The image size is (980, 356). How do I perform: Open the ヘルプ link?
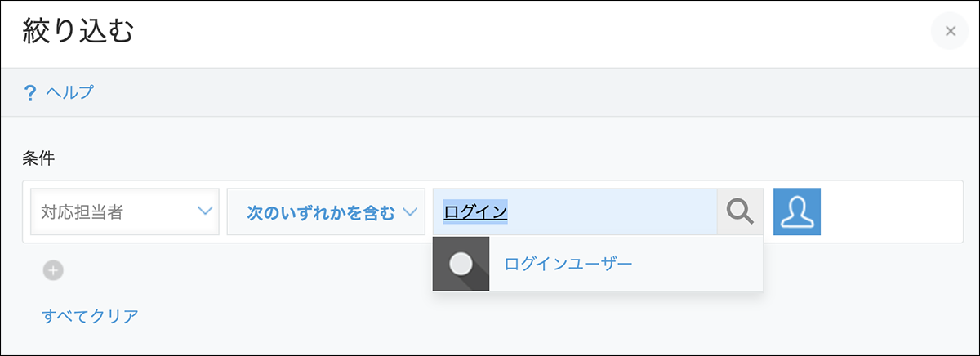point(69,92)
